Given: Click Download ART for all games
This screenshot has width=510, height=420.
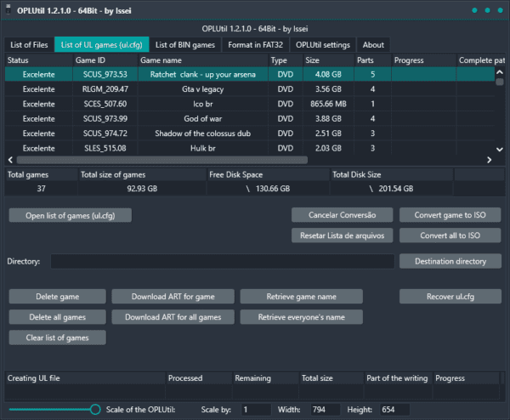Looking at the screenshot, I should (x=173, y=317).
